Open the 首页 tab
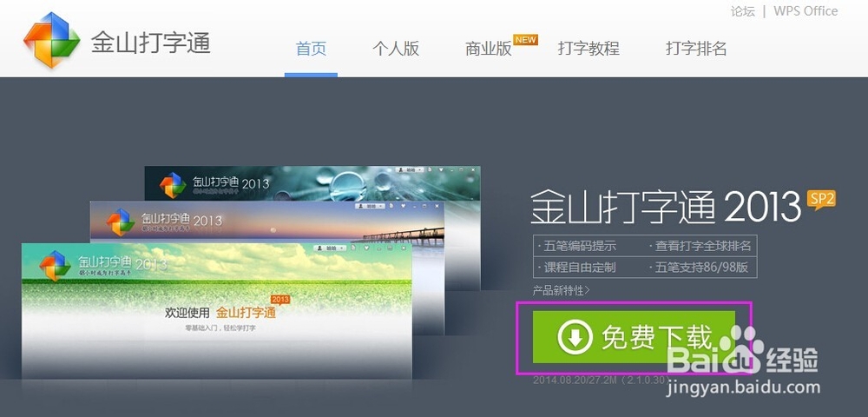The height and width of the screenshot is (417, 868). click(311, 48)
